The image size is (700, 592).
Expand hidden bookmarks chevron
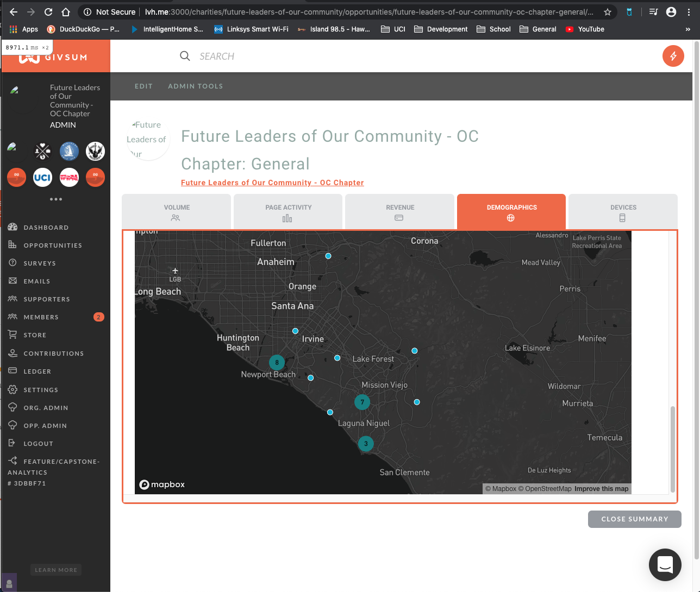[x=687, y=29]
